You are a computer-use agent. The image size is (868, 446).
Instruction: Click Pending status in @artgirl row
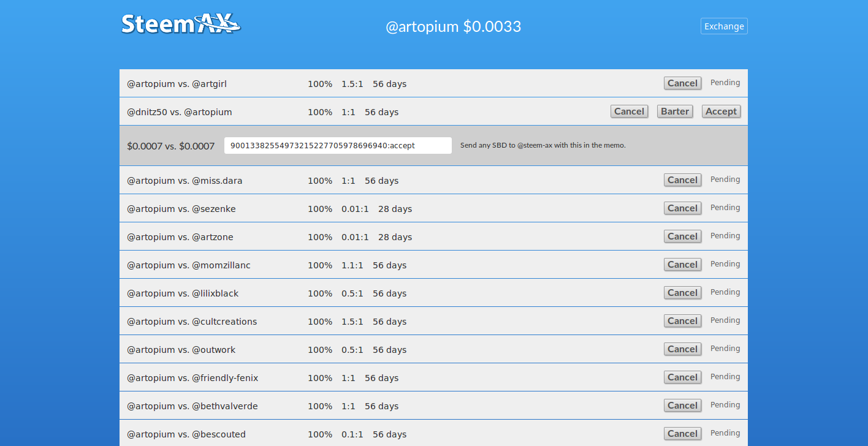click(x=725, y=83)
